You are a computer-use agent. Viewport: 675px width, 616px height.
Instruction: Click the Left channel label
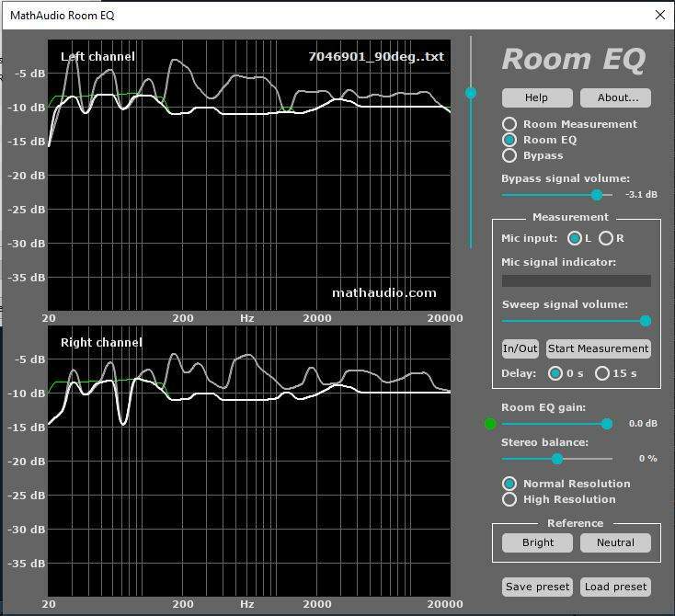pos(97,56)
